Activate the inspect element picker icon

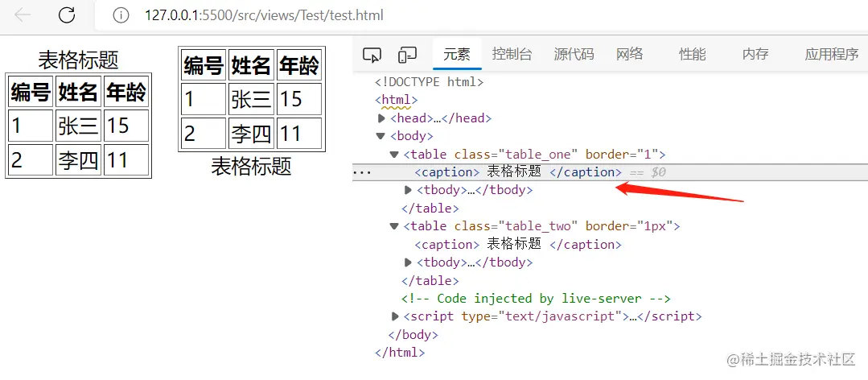[372, 55]
